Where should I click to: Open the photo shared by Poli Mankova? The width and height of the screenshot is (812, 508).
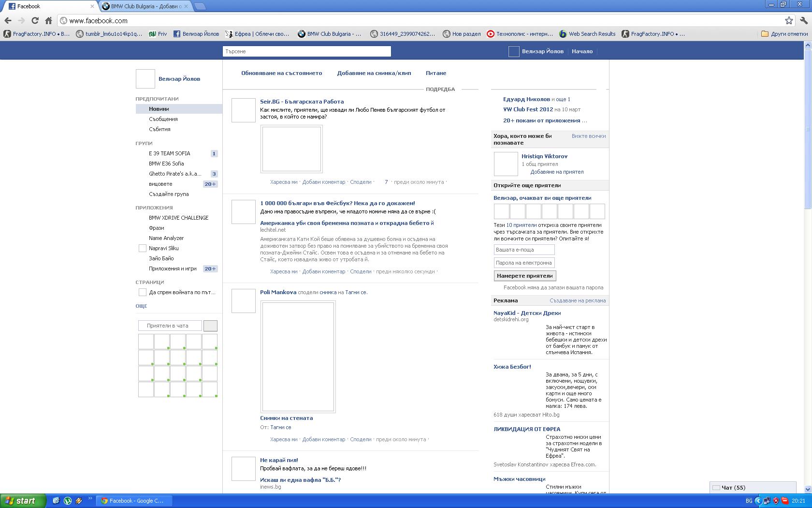coord(298,357)
